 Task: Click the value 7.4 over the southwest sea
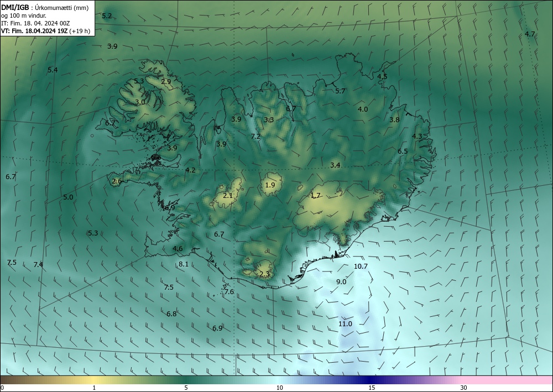(x=38, y=264)
